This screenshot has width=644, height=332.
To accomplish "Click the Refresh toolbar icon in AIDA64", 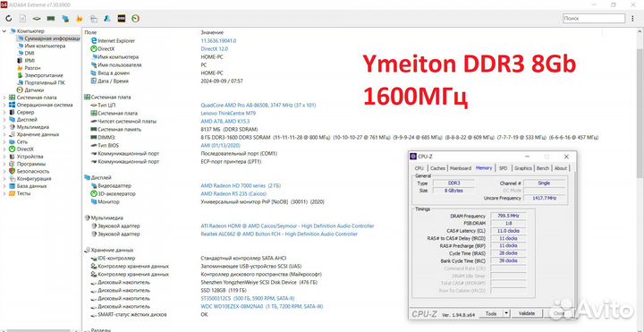I will [9, 19].
